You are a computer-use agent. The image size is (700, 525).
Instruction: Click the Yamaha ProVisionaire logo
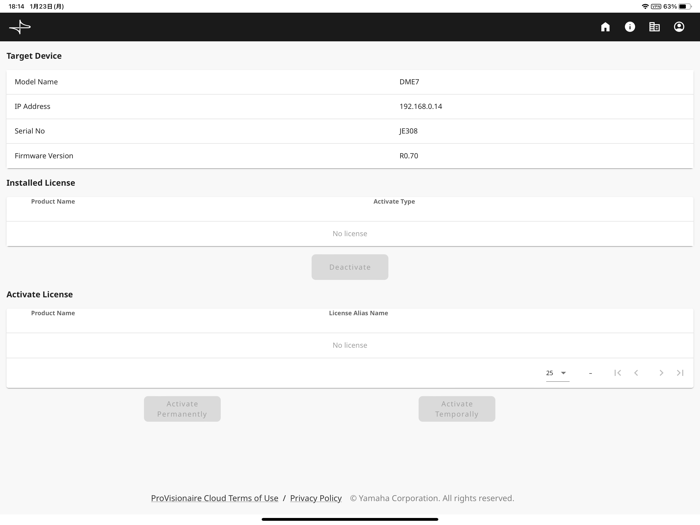pyautogui.click(x=20, y=27)
